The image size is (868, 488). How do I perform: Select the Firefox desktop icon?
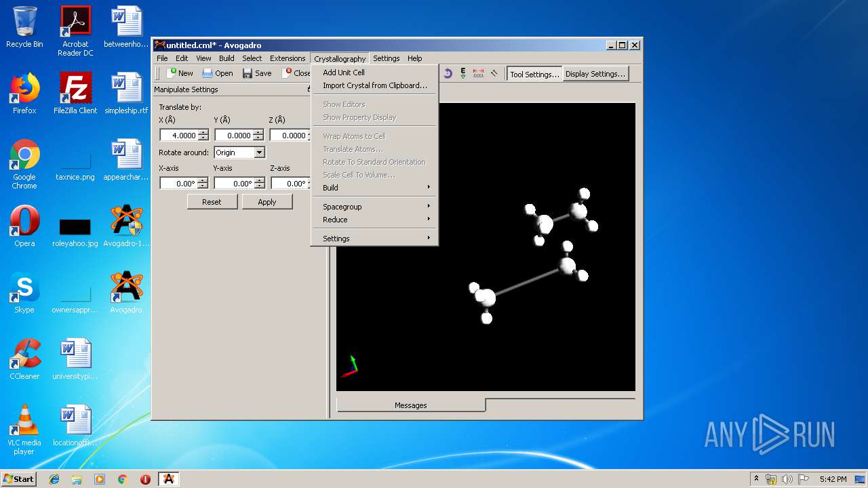tap(24, 93)
